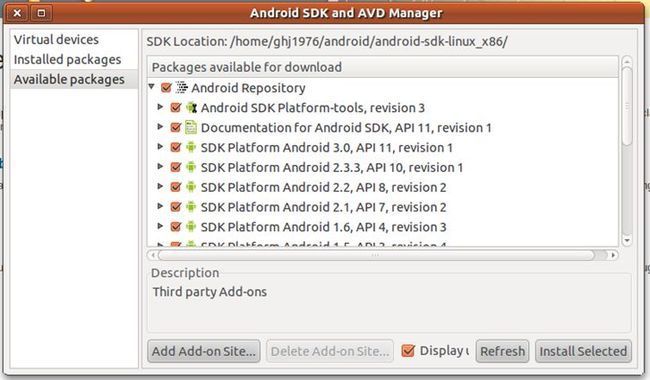
Task: Uncheck the Android Repository checkbox
Action: [x=166, y=87]
